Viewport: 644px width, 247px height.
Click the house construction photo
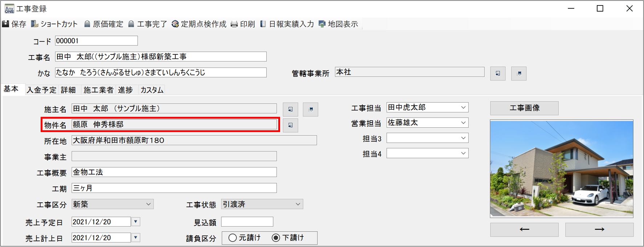[561, 169]
